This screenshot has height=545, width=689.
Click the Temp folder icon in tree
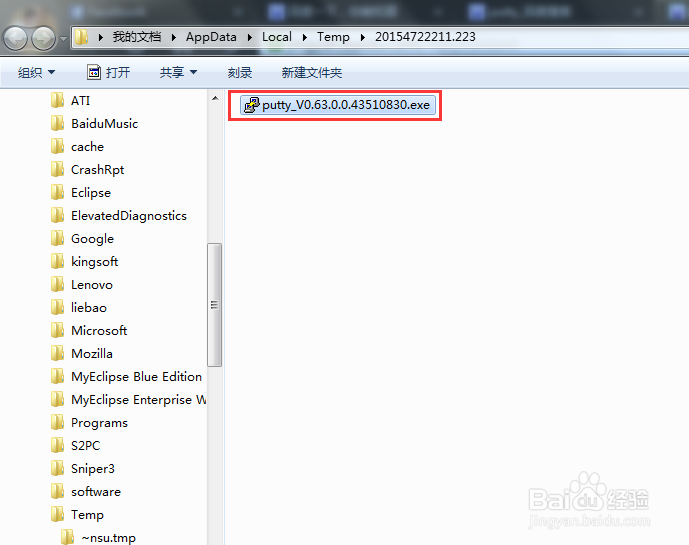pos(58,514)
